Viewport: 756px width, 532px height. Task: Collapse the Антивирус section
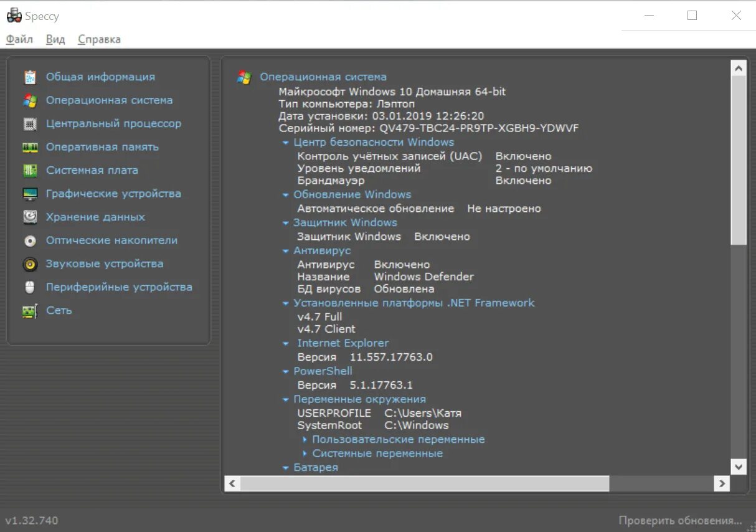click(x=285, y=251)
